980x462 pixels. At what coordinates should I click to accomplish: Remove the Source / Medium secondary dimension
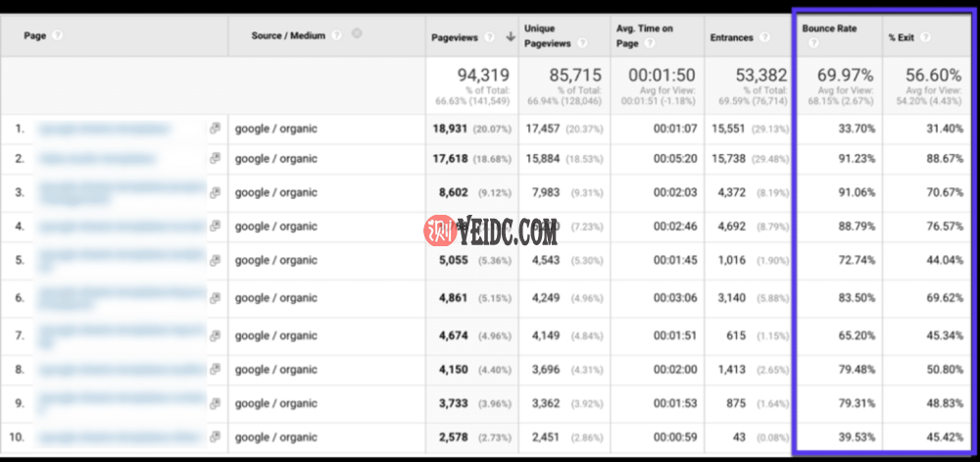[357, 33]
